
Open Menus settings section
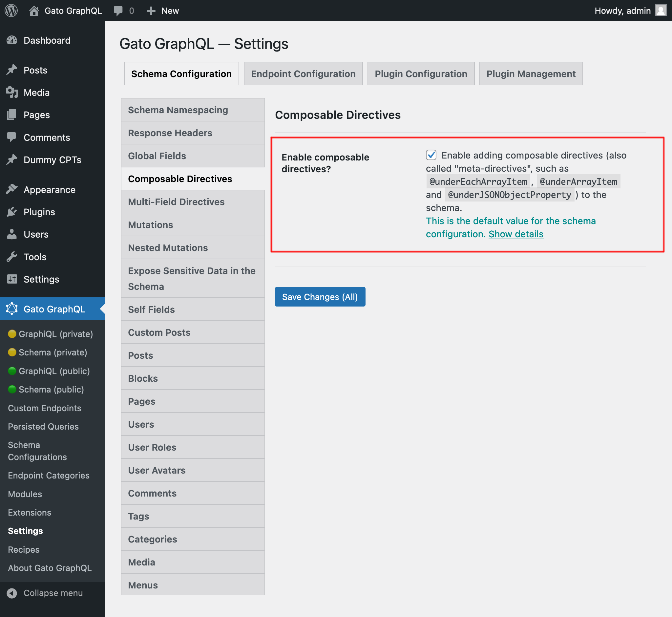coord(193,585)
